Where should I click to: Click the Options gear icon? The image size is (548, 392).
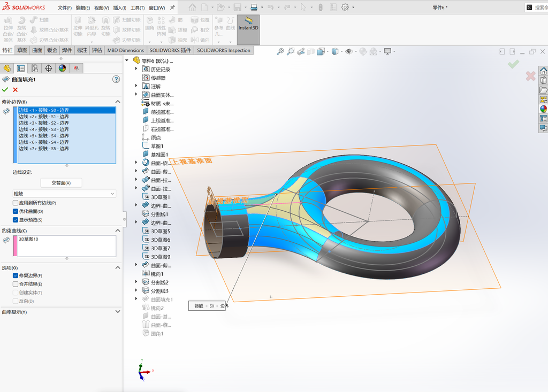(x=345, y=7)
